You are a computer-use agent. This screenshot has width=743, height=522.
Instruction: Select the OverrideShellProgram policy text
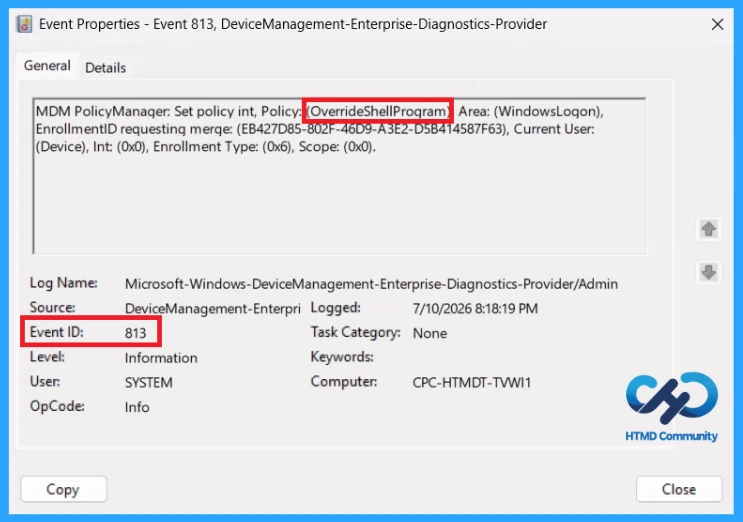coord(378,111)
